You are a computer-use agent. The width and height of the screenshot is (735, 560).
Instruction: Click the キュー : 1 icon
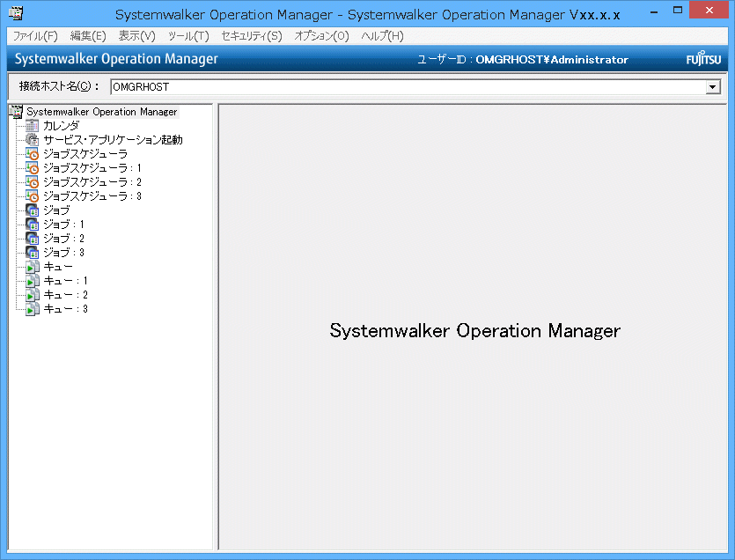point(32,281)
